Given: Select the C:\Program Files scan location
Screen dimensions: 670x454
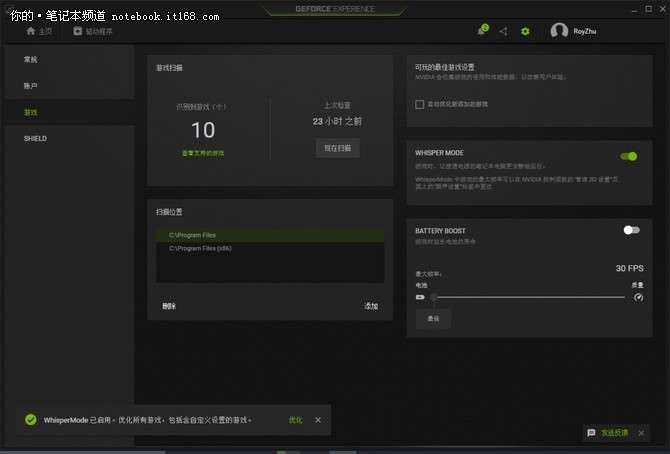Looking at the screenshot, I should pos(270,235).
